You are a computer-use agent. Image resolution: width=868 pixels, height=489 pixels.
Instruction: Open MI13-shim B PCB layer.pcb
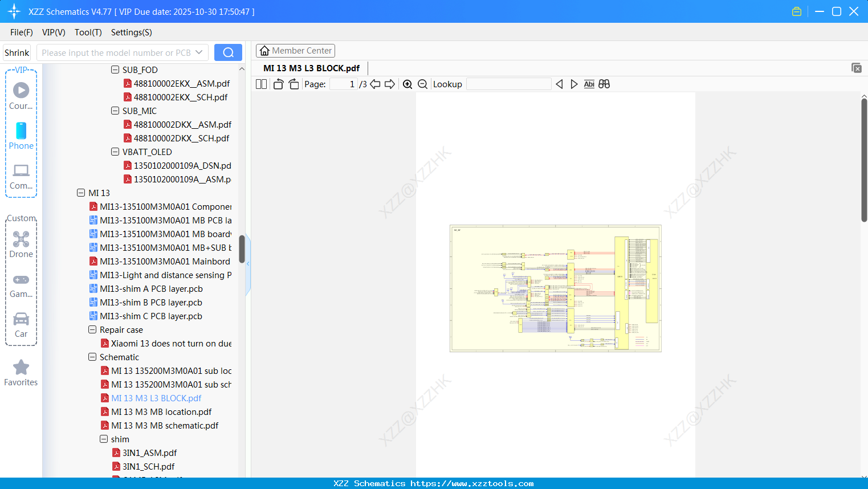pos(151,303)
